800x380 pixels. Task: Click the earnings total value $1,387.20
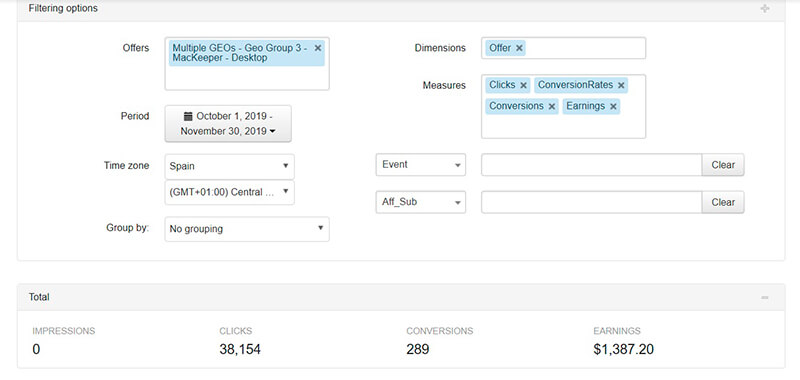623,349
